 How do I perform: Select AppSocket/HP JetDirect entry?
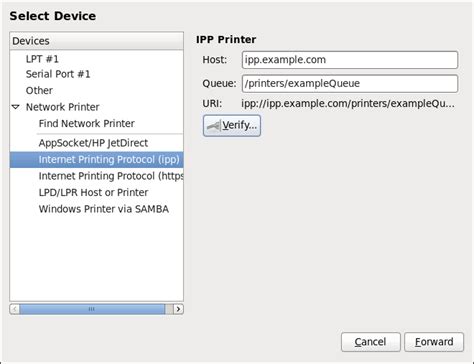(97, 143)
